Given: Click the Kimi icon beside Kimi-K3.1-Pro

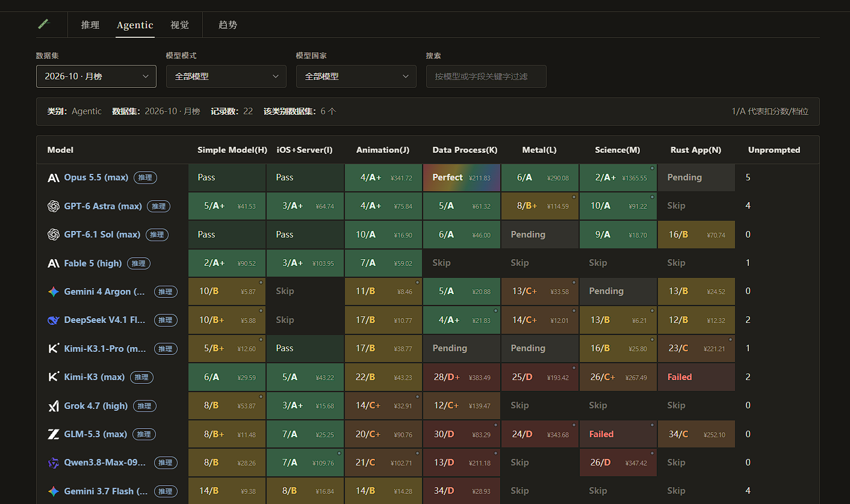Looking at the screenshot, I should (53, 349).
